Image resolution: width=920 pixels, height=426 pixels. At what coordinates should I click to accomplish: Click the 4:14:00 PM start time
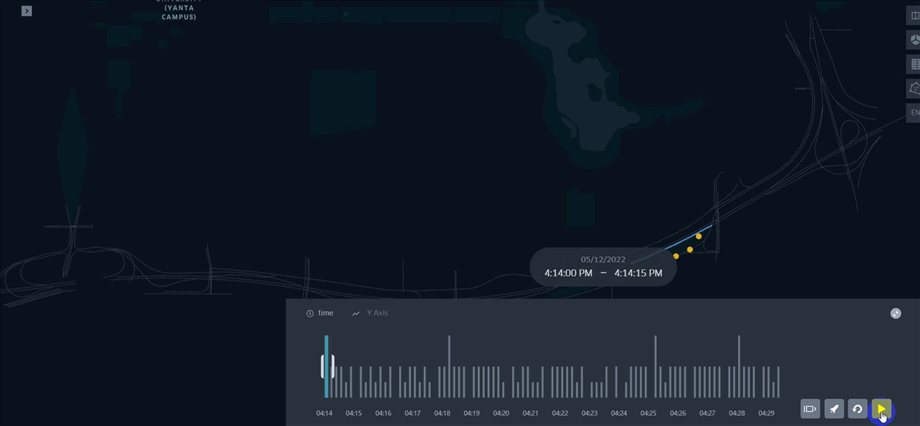click(569, 273)
